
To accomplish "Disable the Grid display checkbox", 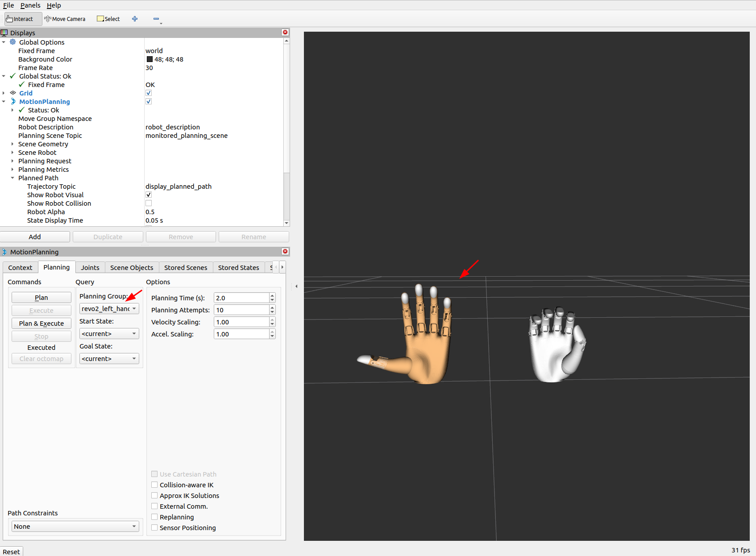I will click(x=149, y=93).
